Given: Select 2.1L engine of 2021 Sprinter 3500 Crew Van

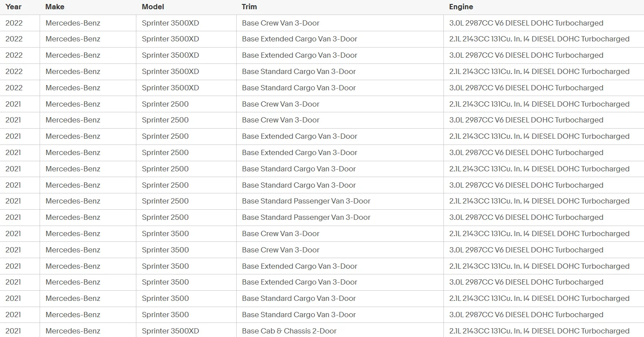Looking at the screenshot, I should [x=539, y=233].
